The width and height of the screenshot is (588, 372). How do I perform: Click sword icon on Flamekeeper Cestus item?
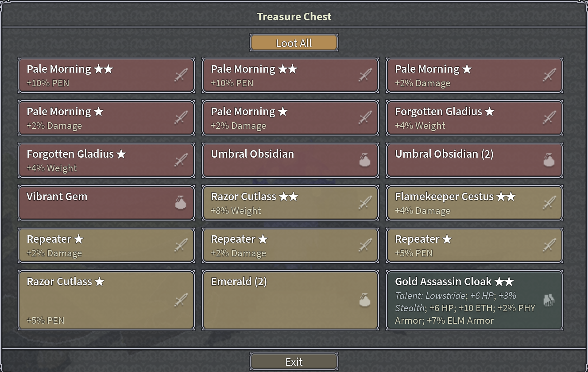(549, 203)
